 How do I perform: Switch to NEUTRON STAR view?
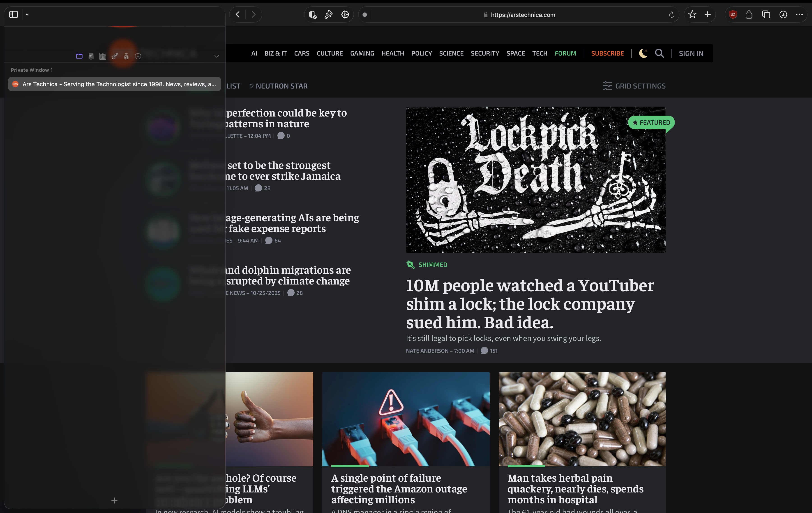(x=279, y=86)
